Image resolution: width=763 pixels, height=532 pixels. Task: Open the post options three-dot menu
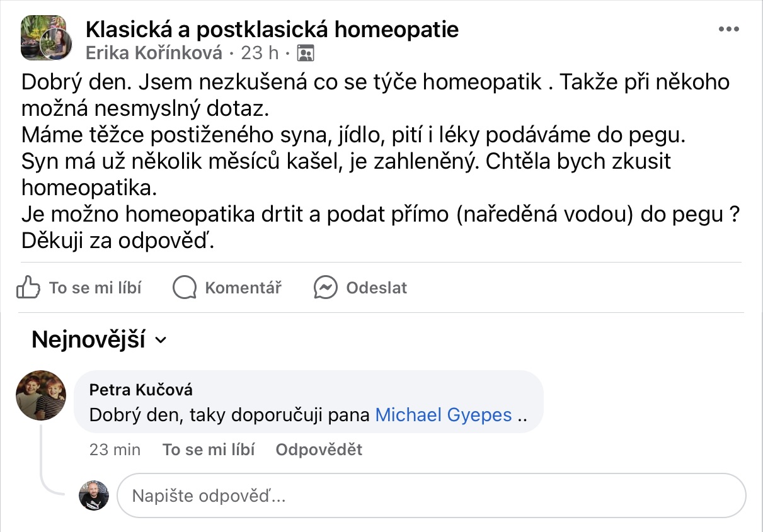coord(728,30)
